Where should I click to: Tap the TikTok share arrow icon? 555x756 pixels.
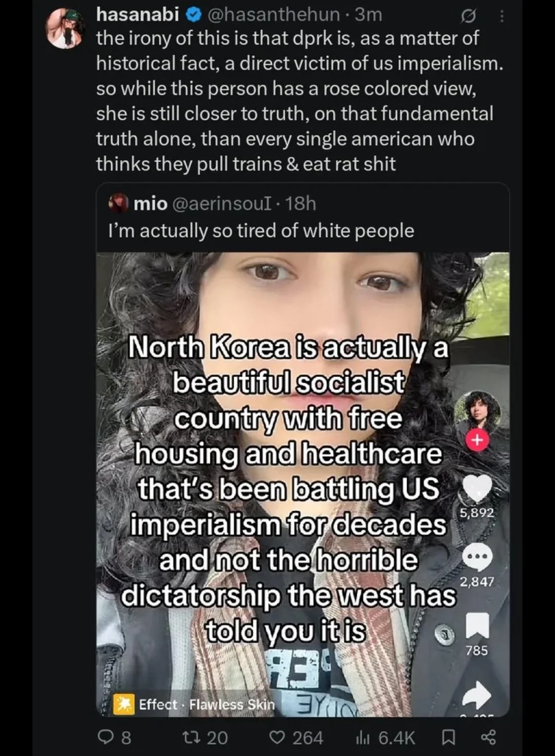(x=477, y=694)
